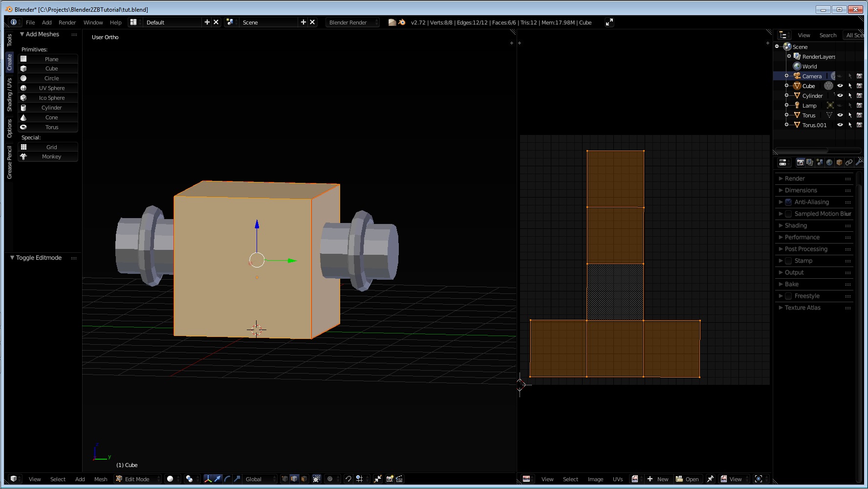
Task: Click the World properties tab icon
Action: [829, 162]
